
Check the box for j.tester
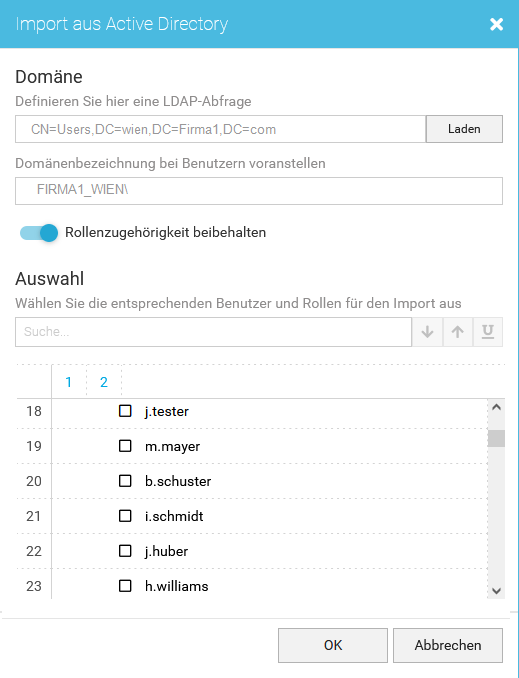click(x=125, y=411)
